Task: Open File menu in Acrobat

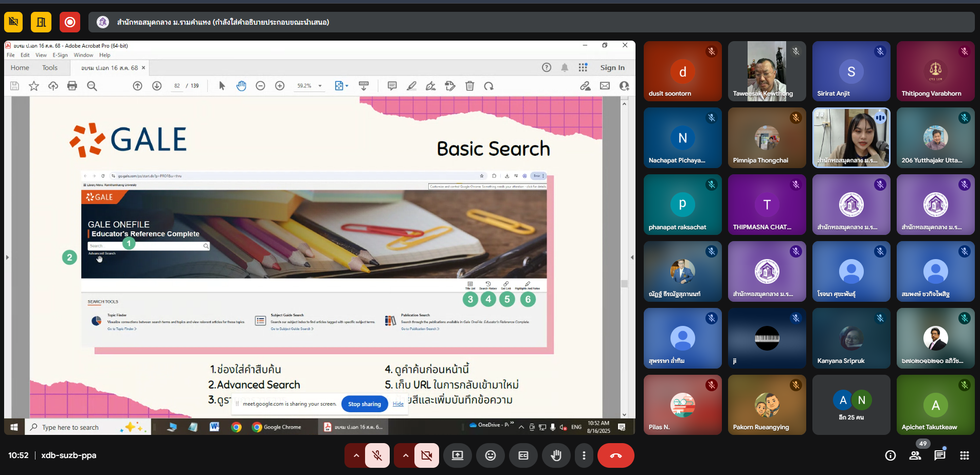Action: pyautogui.click(x=11, y=55)
